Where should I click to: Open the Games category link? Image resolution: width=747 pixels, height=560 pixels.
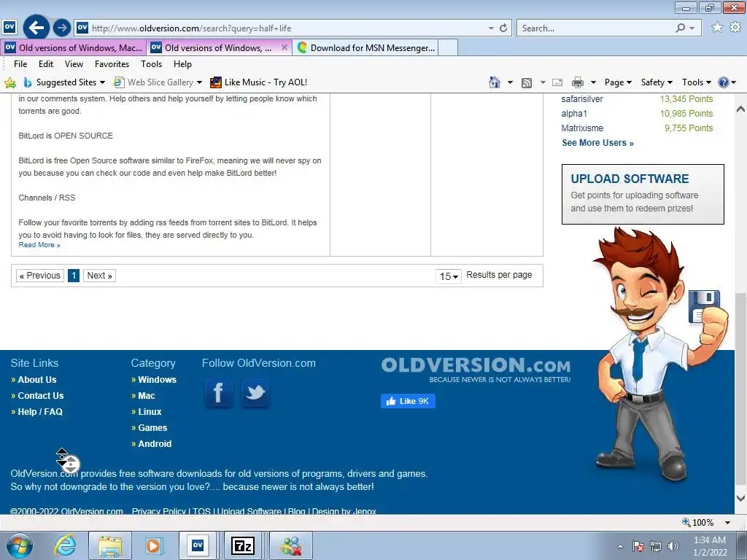coord(152,427)
